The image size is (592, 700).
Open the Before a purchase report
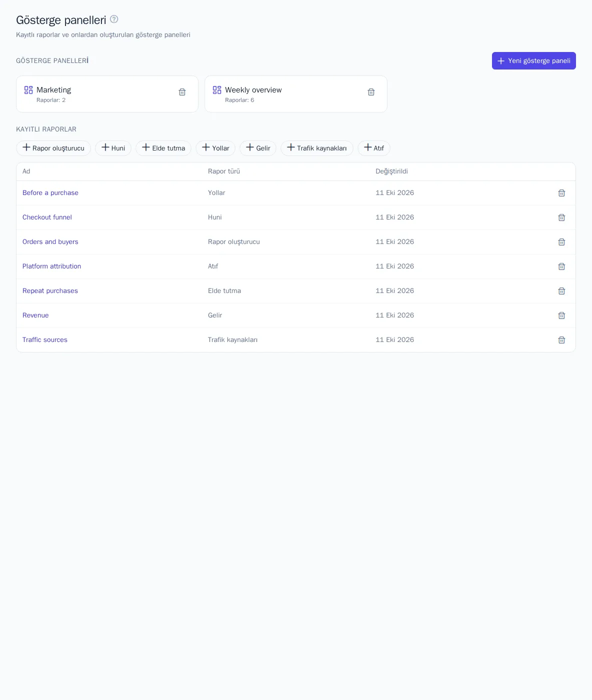point(50,193)
